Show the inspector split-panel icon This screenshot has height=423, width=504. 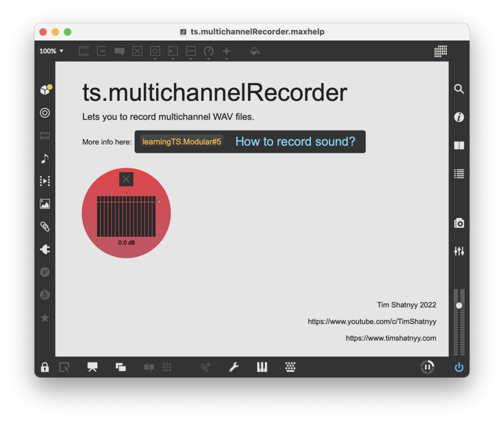459,146
